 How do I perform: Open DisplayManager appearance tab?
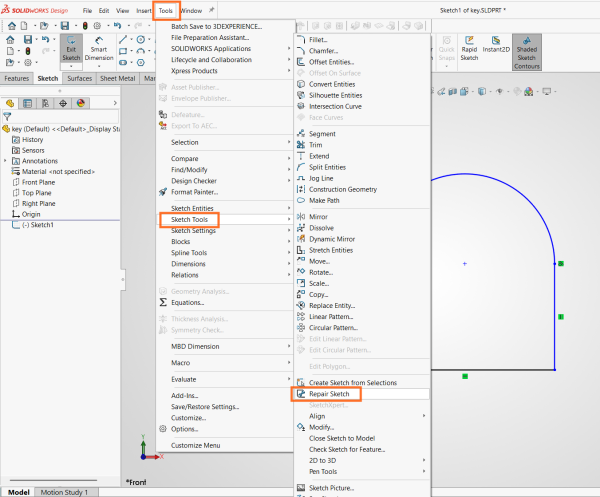[81, 103]
